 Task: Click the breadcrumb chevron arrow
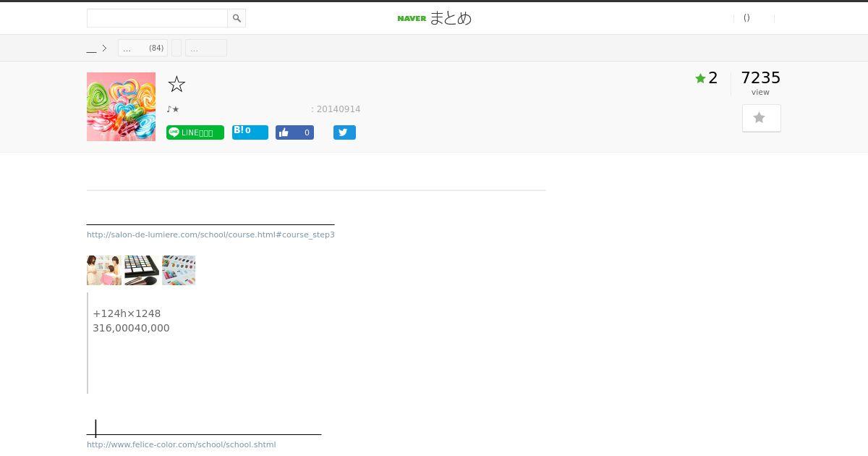(x=104, y=48)
